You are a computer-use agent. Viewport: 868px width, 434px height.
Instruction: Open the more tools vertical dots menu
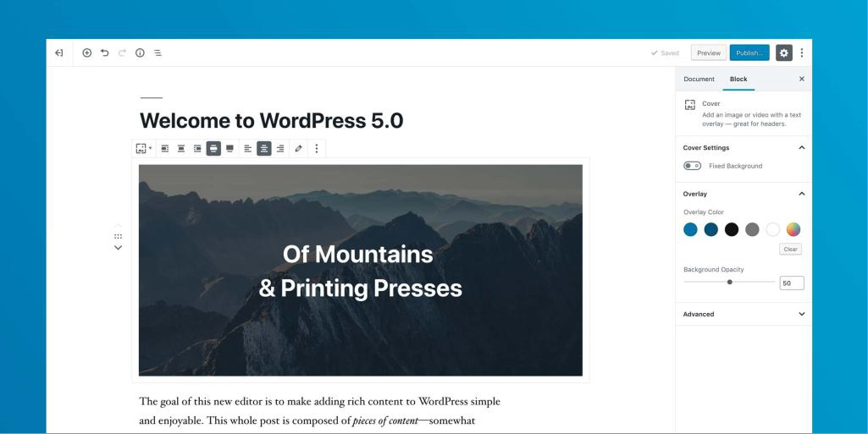802,53
